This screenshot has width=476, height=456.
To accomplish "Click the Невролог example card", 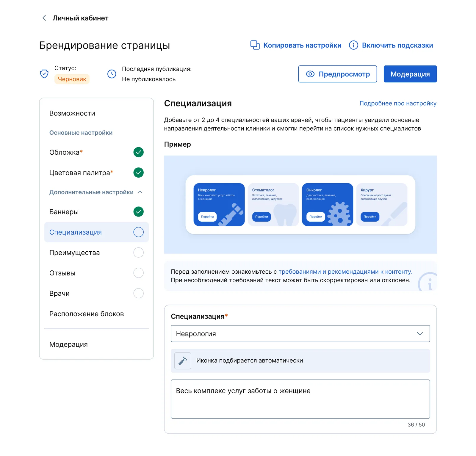I will (x=219, y=204).
